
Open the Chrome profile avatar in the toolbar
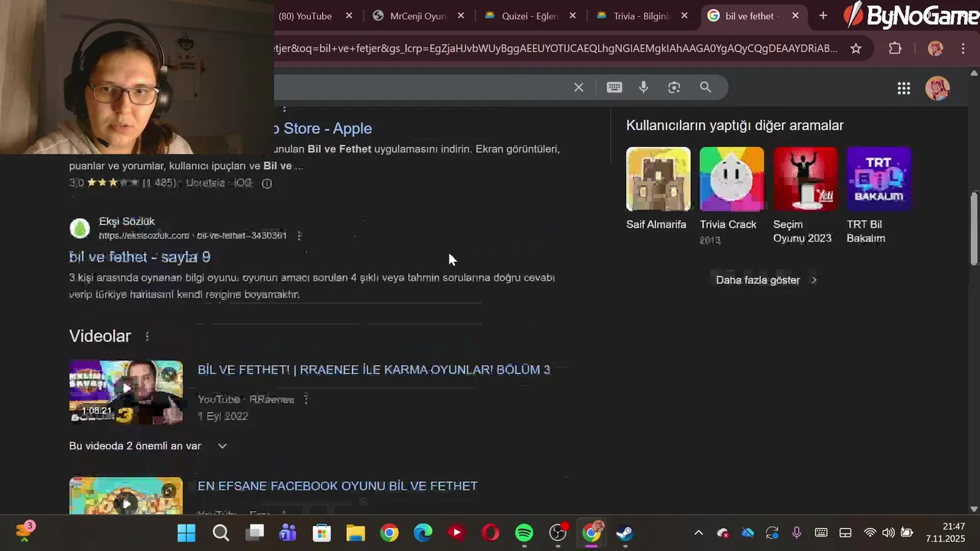click(936, 48)
